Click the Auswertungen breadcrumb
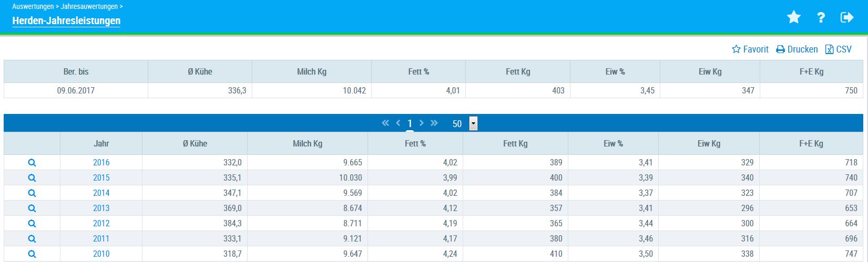Image resolution: width=868 pixels, height=262 pixels. click(x=33, y=7)
